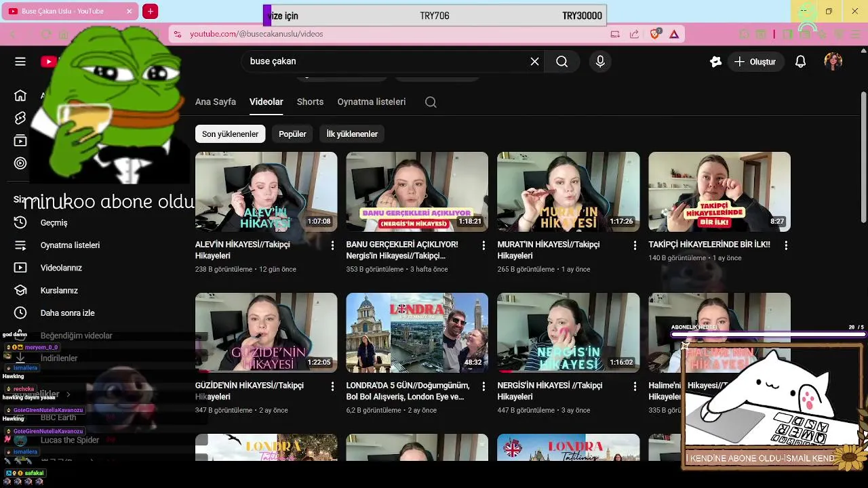Click the sparkle icon beside Oluştur
Screen dimensions: 868x488
[715, 62]
